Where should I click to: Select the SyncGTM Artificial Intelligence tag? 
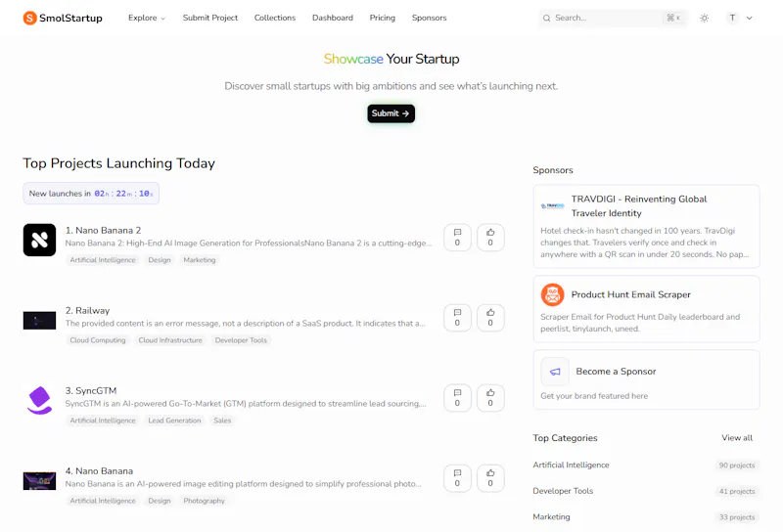(x=103, y=421)
